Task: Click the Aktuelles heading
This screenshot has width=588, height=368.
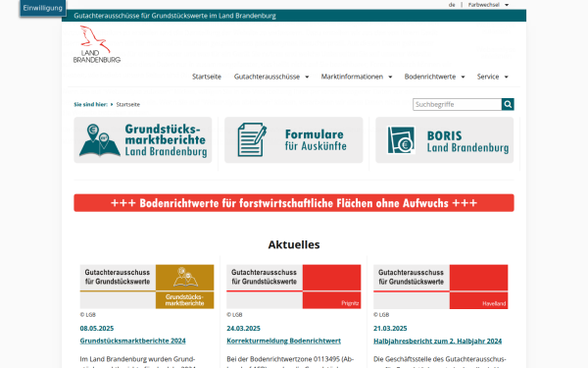Action: pos(294,244)
